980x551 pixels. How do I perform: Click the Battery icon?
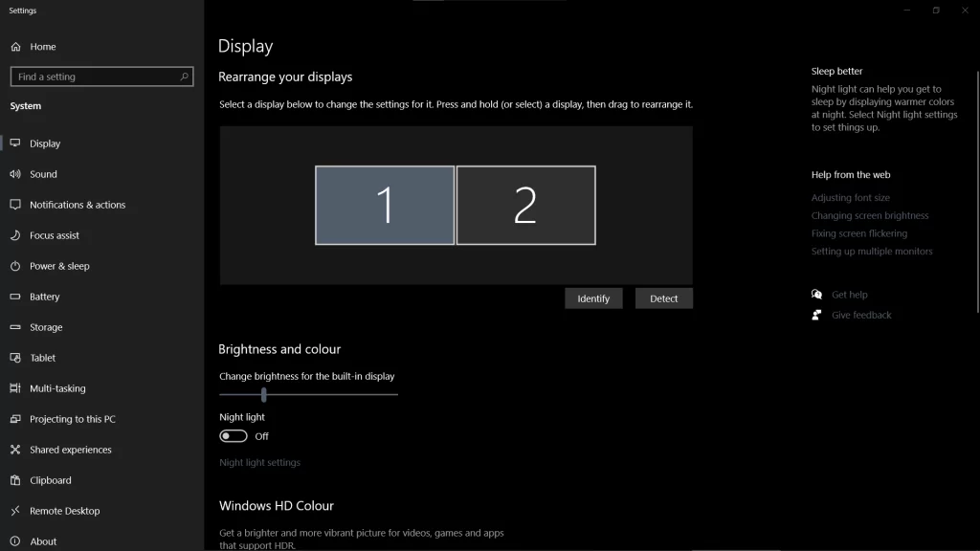pos(15,297)
